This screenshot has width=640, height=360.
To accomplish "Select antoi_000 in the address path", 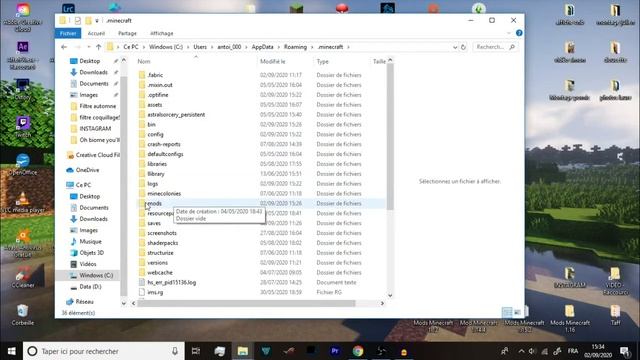I will pyautogui.click(x=229, y=47).
